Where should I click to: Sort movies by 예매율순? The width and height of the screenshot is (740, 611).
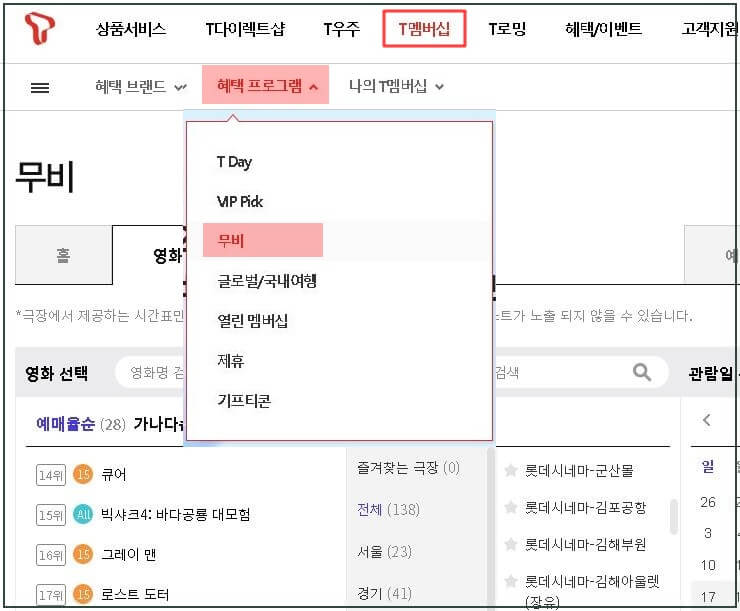65,424
